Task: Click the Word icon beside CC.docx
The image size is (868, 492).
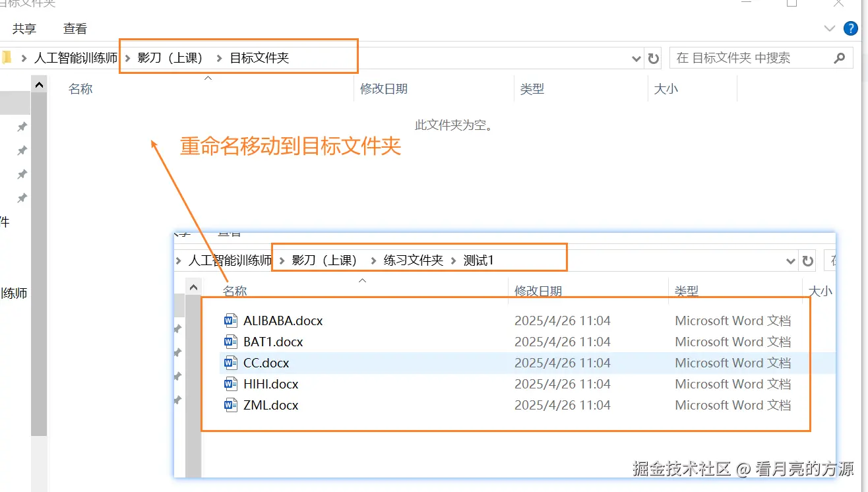Action: tap(231, 363)
